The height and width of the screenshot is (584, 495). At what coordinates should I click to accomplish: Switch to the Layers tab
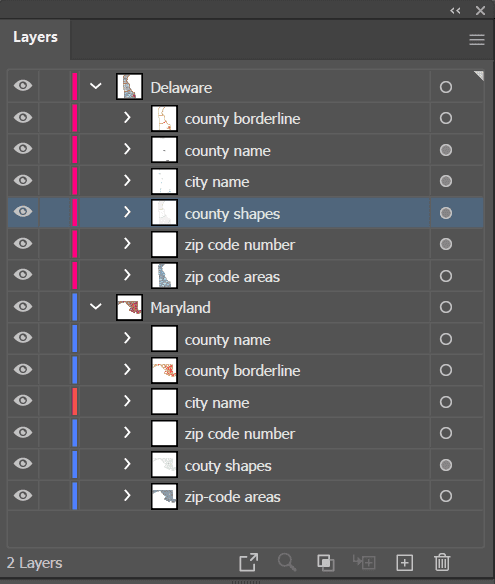35,37
